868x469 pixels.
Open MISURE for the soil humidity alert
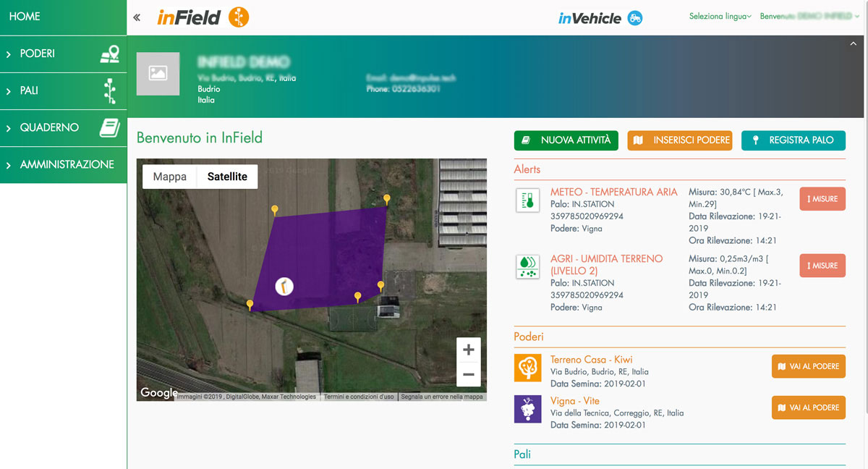click(x=822, y=266)
